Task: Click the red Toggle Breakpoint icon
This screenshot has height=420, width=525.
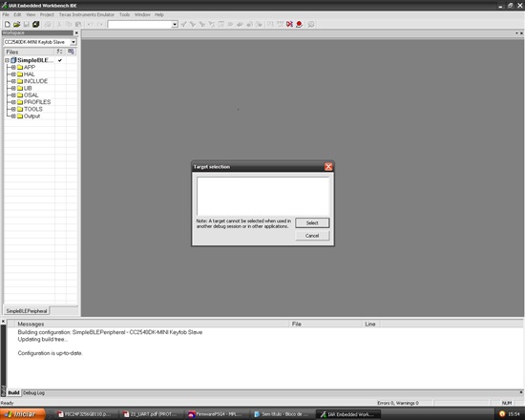Action: point(299,24)
